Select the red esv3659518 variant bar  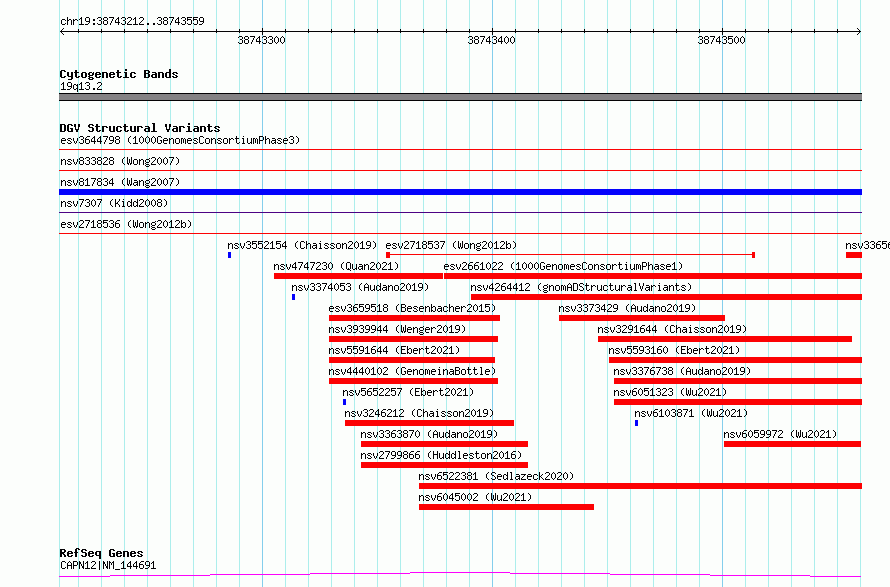coord(414,318)
